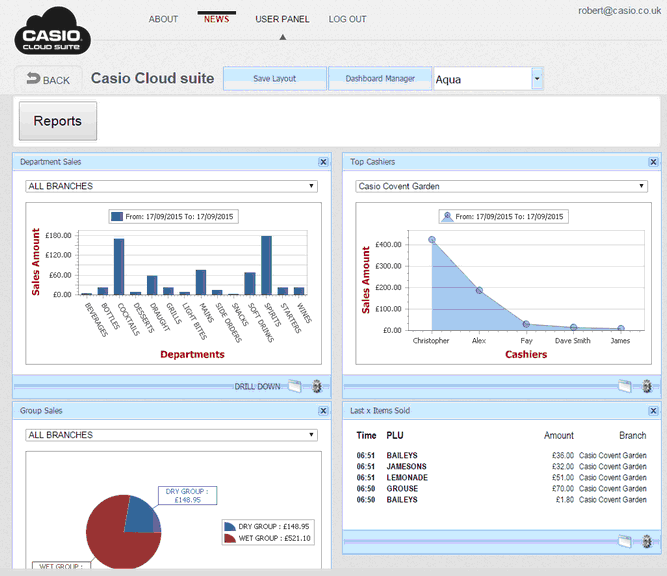Screen dimensions: 667x576
Task: Click the SPIRITS bar in chart
Action: pos(266,265)
